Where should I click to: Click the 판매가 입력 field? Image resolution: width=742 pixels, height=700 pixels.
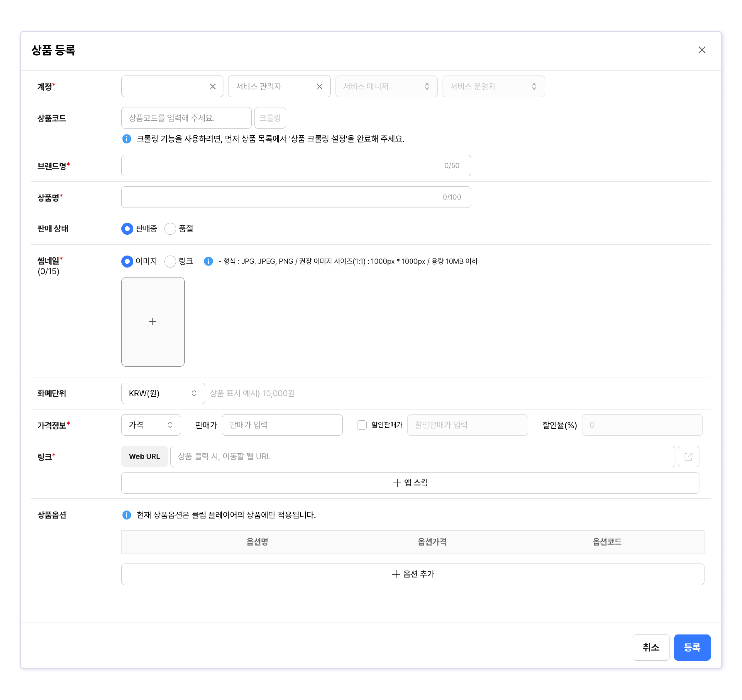pos(282,425)
